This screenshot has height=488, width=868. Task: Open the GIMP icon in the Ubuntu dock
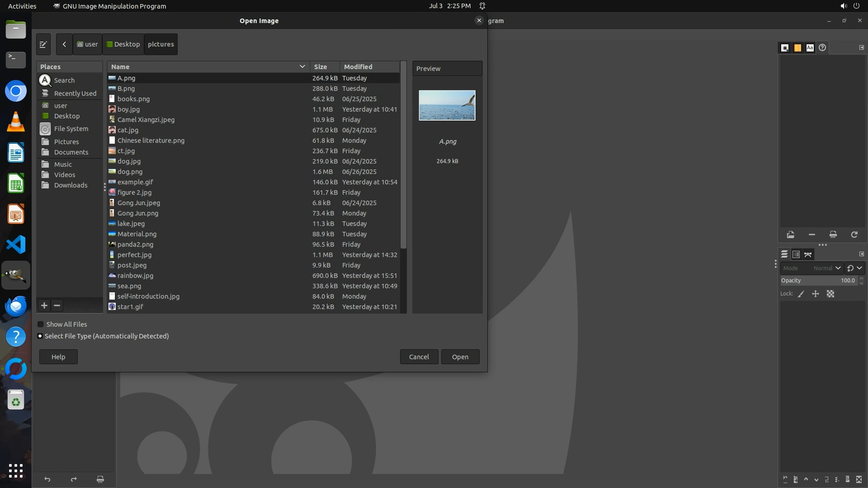(x=16, y=275)
